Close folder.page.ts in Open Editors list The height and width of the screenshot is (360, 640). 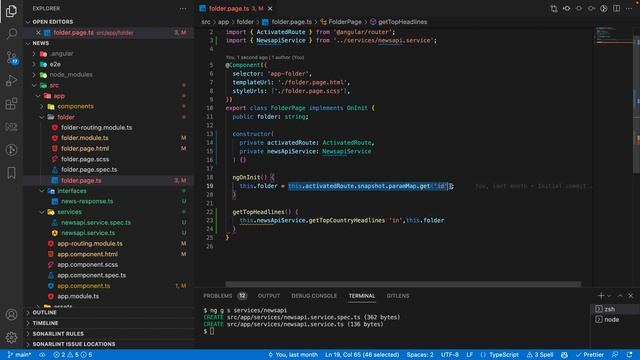coord(38,33)
